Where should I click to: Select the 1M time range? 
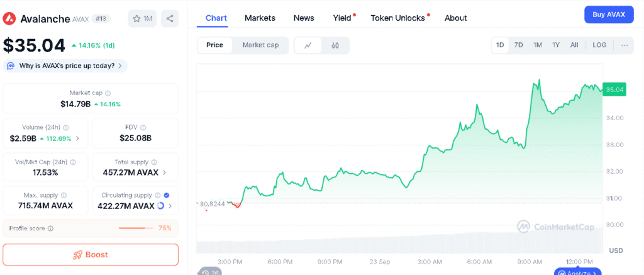coord(538,45)
